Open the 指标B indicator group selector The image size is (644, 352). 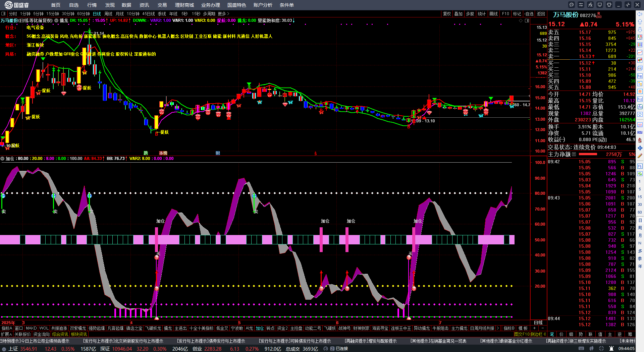509,328
